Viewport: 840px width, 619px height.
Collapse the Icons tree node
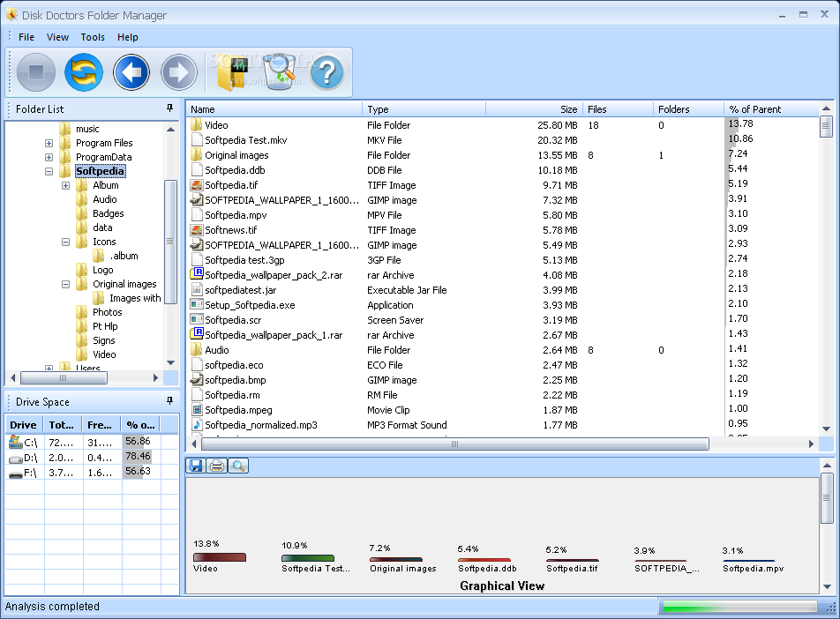pos(65,242)
